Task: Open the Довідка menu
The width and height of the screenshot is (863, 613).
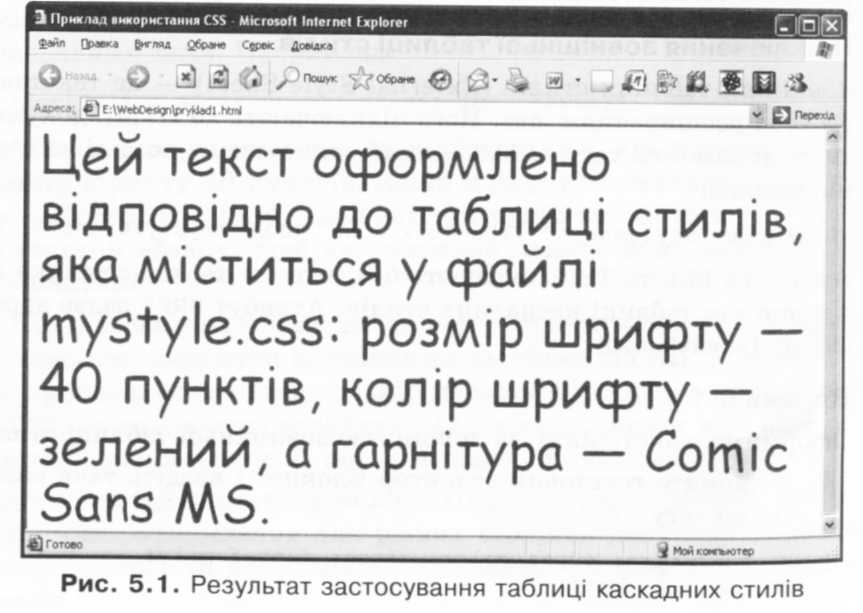Action: tap(312, 46)
